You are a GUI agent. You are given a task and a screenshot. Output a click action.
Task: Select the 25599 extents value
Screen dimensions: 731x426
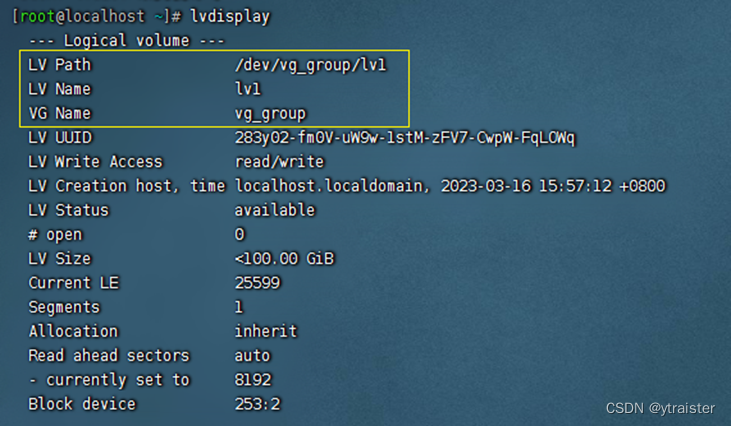pos(257,283)
